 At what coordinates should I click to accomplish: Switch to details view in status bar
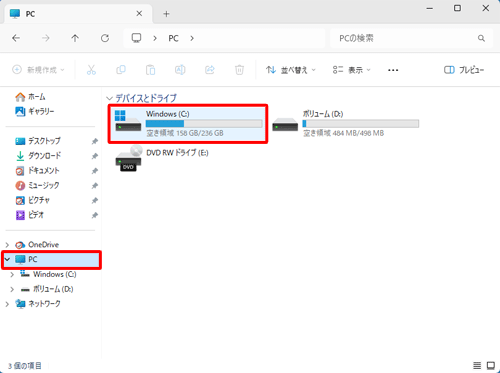tap(477, 365)
